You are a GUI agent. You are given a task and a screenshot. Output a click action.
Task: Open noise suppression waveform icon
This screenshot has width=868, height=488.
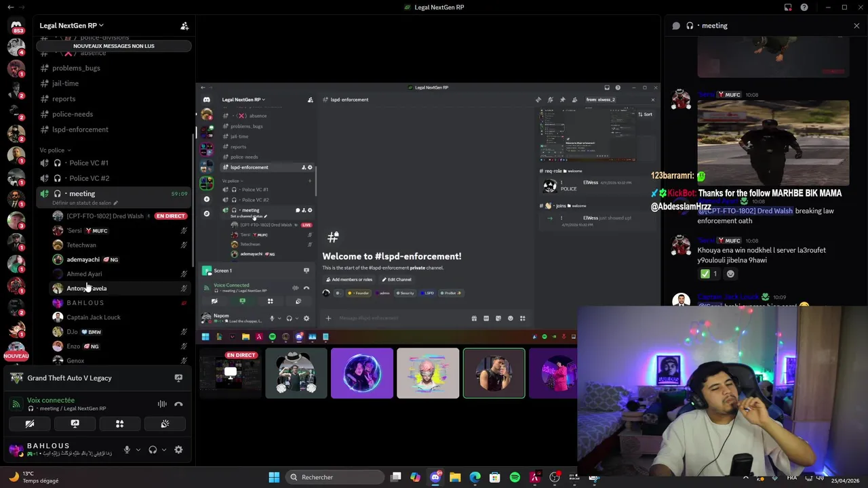162,404
